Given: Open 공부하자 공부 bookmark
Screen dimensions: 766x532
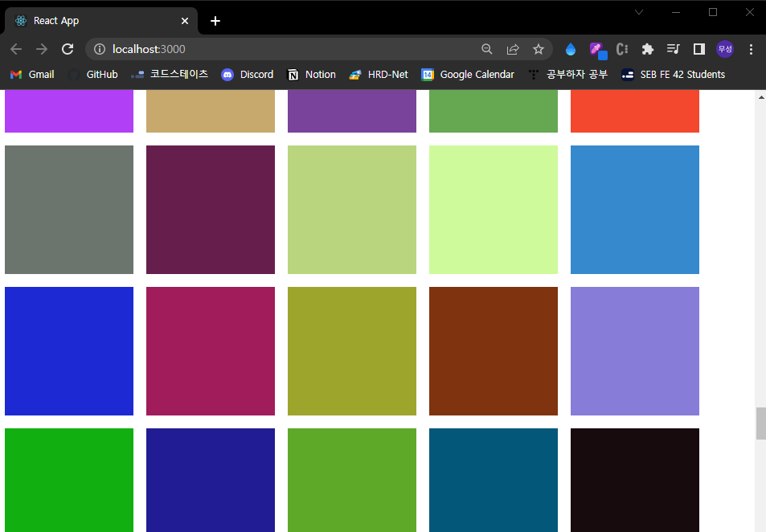Looking at the screenshot, I should click(568, 74).
